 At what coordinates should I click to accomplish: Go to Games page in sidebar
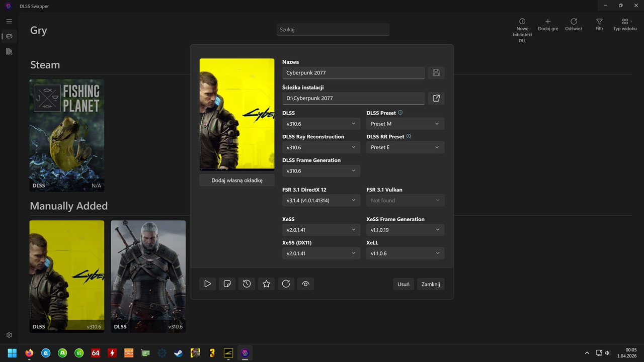9,36
